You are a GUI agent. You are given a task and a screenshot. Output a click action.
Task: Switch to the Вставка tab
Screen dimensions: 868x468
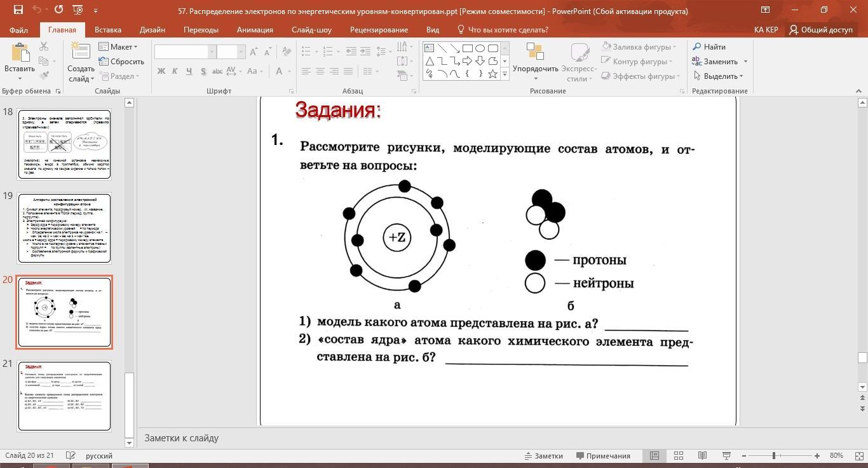[x=108, y=29]
